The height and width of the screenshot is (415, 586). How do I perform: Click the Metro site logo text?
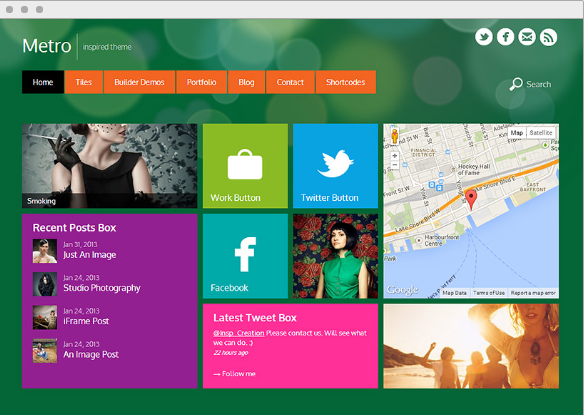pyautogui.click(x=47, y=46)
